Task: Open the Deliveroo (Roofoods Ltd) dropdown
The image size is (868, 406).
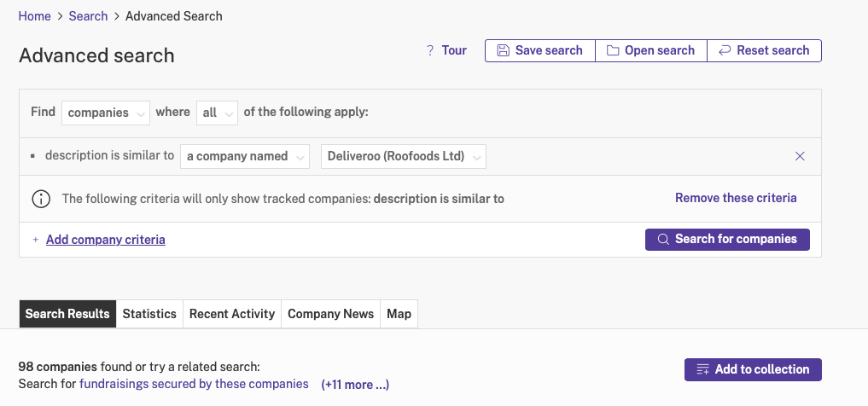Action: pyautogui.click(x=404, y=157)
